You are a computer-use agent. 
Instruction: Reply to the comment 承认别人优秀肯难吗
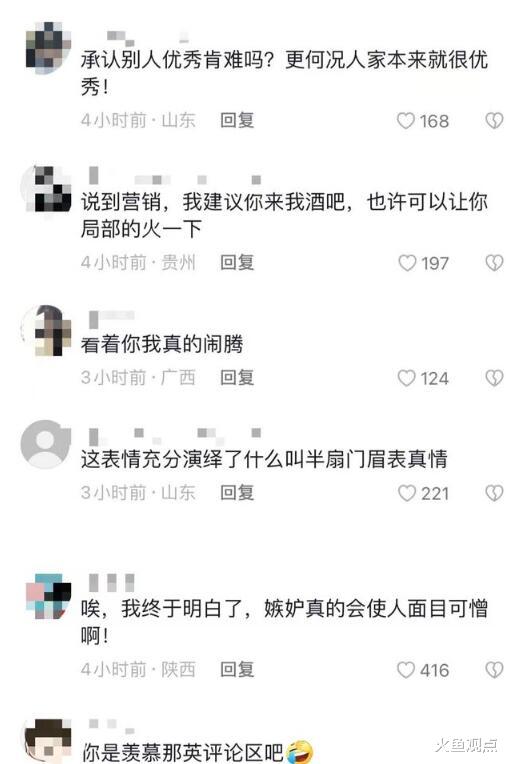coord(237,120)
